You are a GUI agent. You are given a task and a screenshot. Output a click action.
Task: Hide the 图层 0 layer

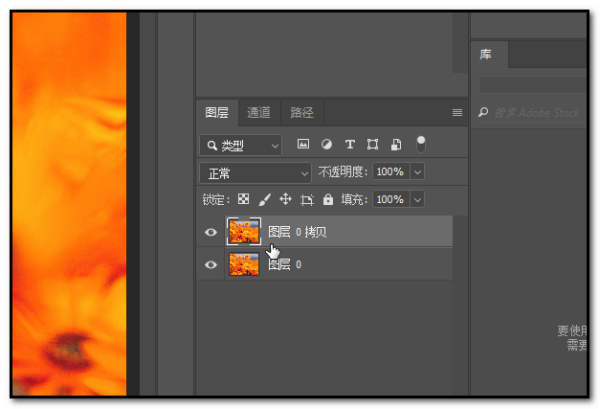point(210,264)
